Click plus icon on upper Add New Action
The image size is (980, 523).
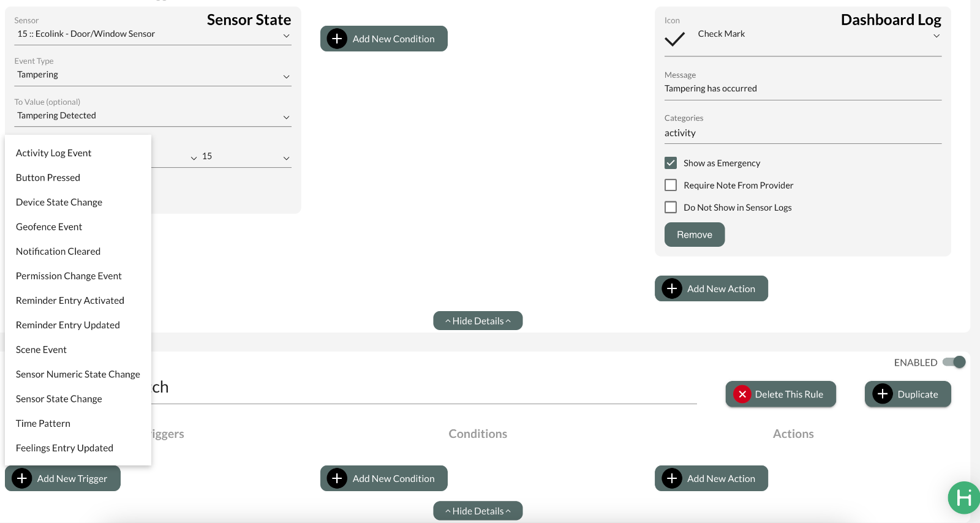672,288
